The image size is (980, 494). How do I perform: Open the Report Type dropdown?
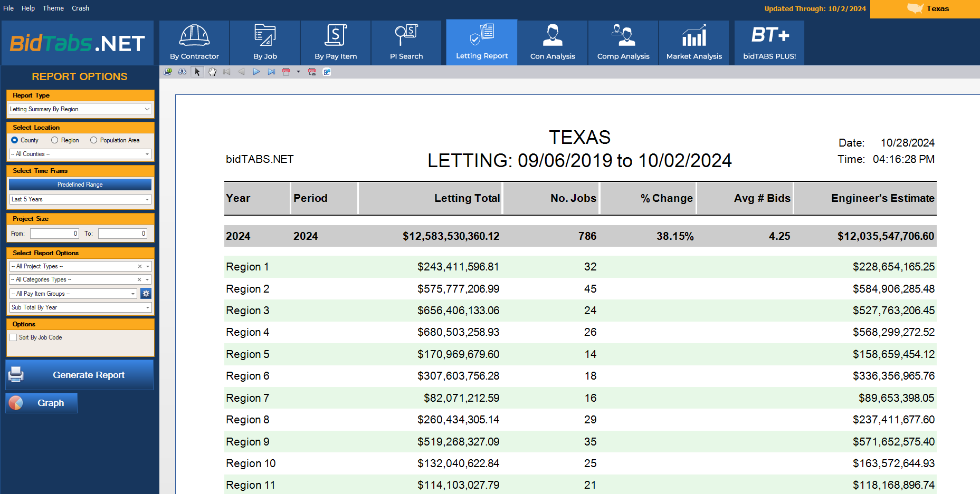(80, 109)
